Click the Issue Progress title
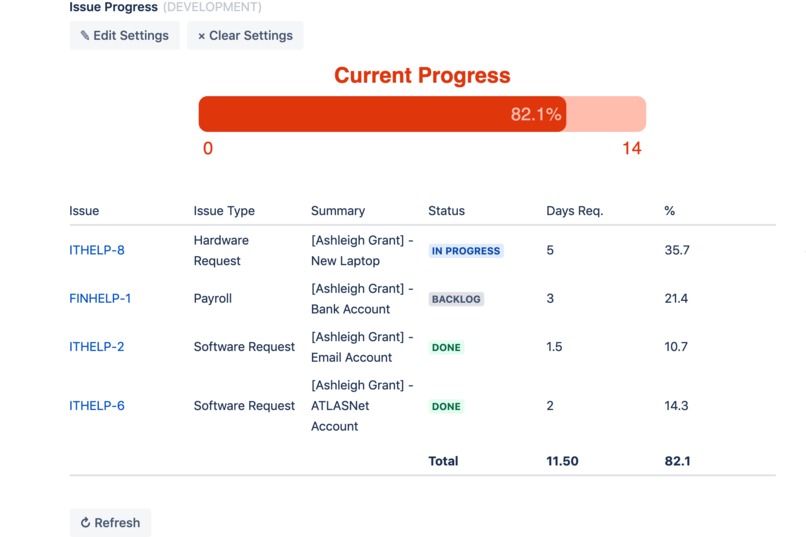 coord(113,7)
